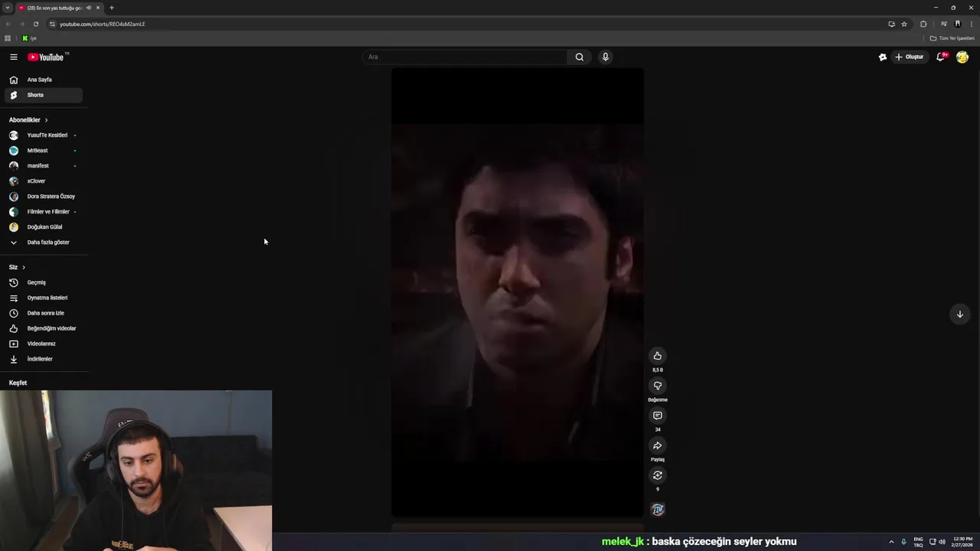Click the install/cast screen icon in address bar
980x551 pixels.
891,24
